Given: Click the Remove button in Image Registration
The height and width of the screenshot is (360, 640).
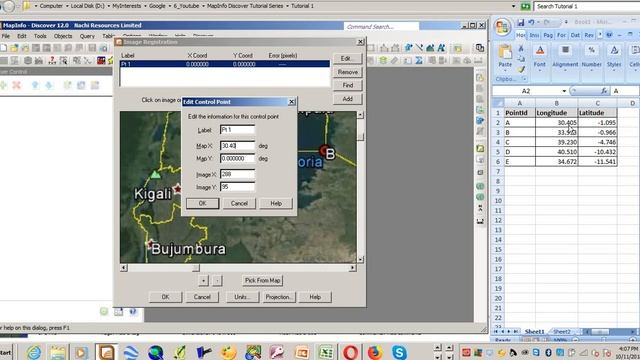Looking at the screenshot, I should click(x=347, y=72).
